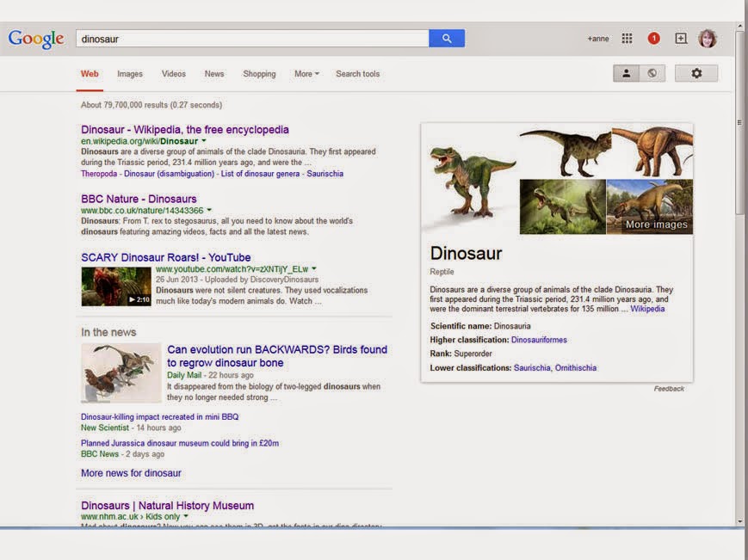Expand BBC Nature URL dropdown arrow
The height and width of the screenshot is (560, 748).
coord(209,210)
